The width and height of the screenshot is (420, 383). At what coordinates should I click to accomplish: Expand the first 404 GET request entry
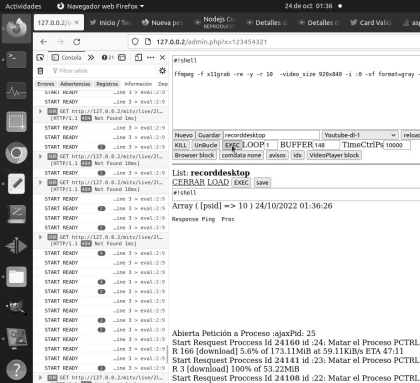click(x=41, y=111)
